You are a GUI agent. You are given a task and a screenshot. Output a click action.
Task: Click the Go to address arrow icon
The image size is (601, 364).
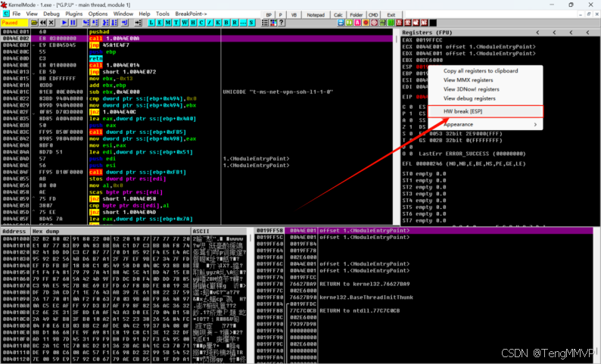point(138,23)
